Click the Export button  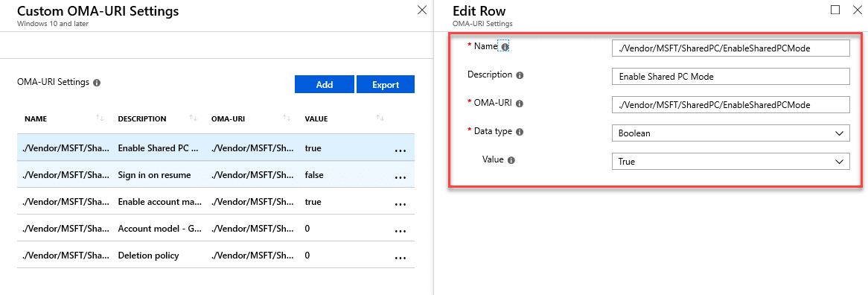coord(386,84)
